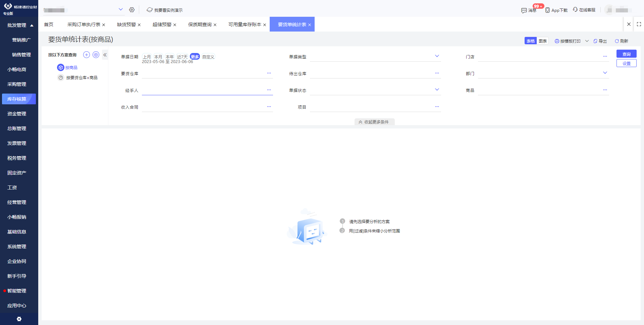Image resolution: width=644 pixels, height=325 pixels.
Task: Switch to 表格 view
Action: (531, 41)
